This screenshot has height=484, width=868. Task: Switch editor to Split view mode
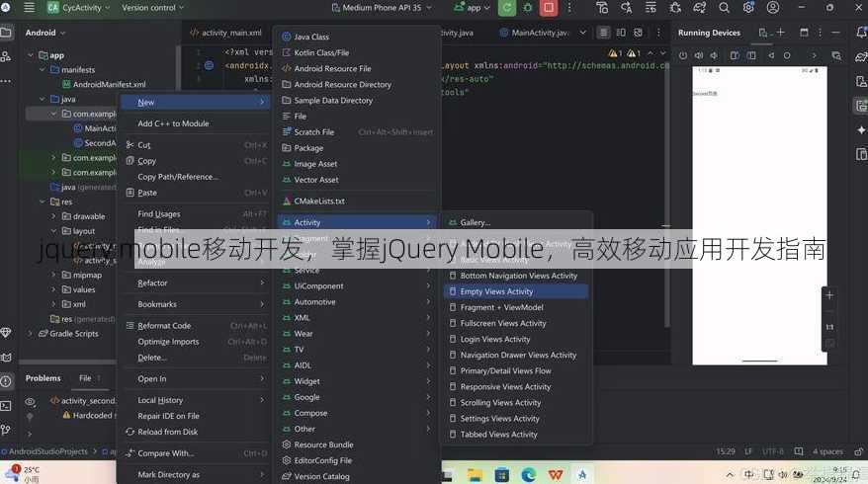pos(621,33)
